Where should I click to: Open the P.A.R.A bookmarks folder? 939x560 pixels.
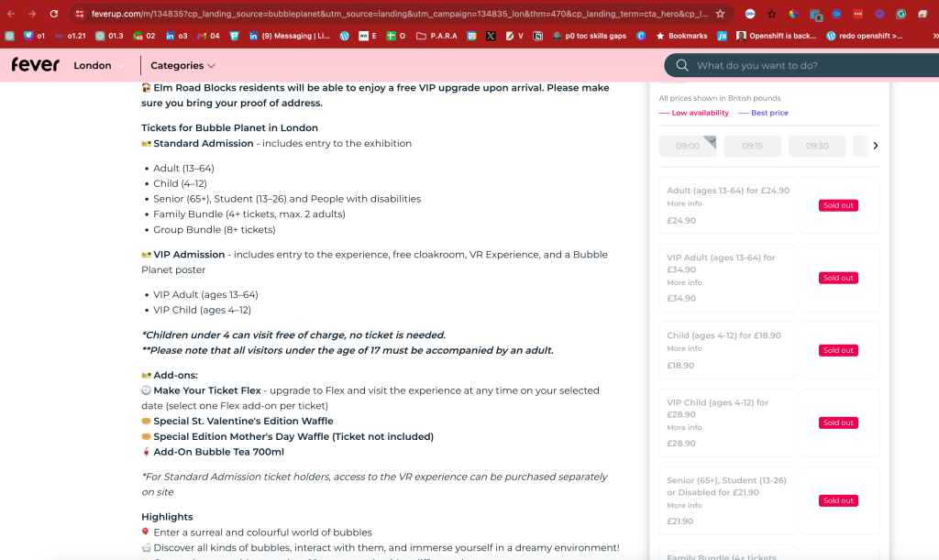coord(436,36)
